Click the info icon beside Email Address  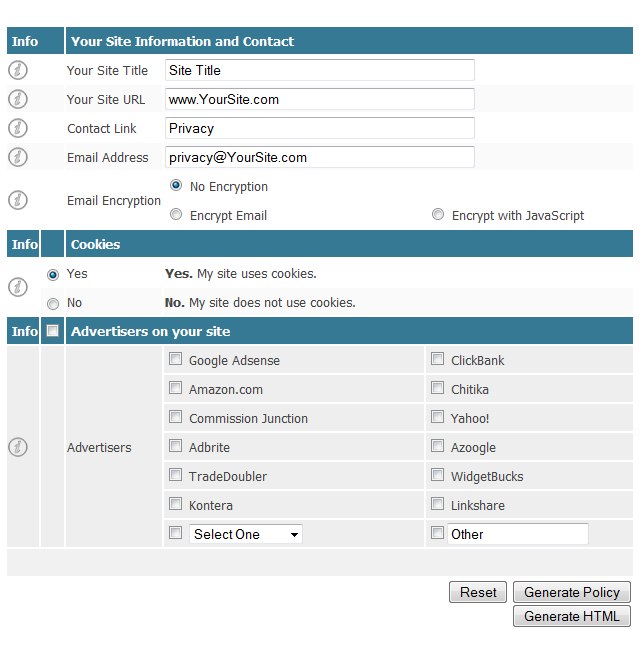(x=18, y=157)
